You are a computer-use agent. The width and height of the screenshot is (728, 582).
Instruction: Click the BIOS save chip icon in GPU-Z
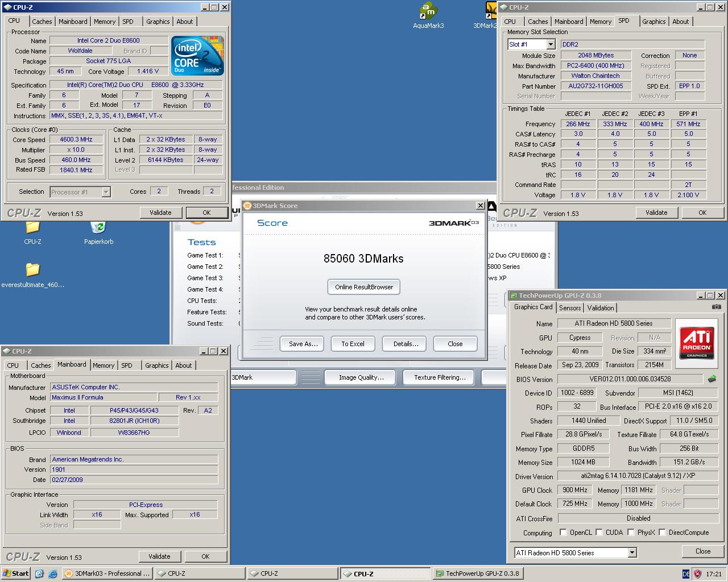712,379
